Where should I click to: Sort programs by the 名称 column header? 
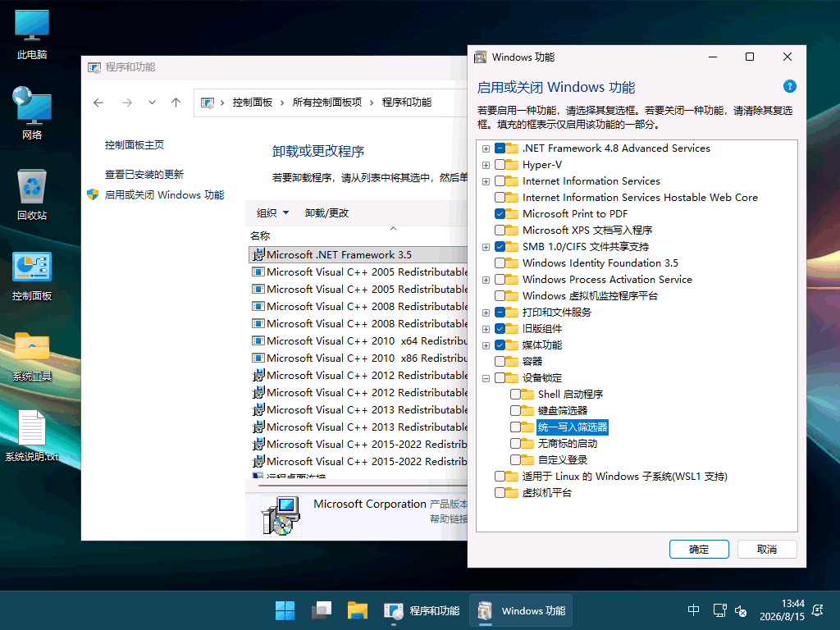coord(260,235)
